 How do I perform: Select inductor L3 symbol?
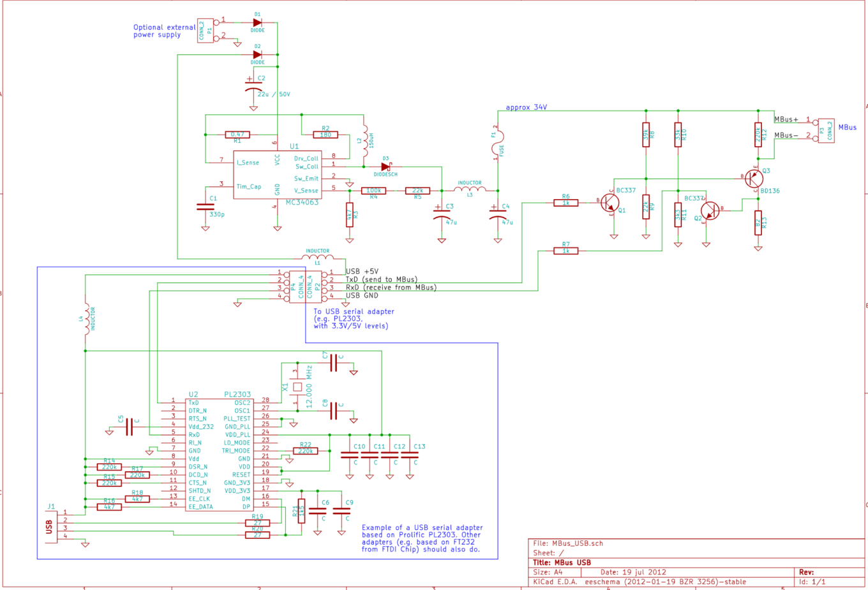[470, 189]
